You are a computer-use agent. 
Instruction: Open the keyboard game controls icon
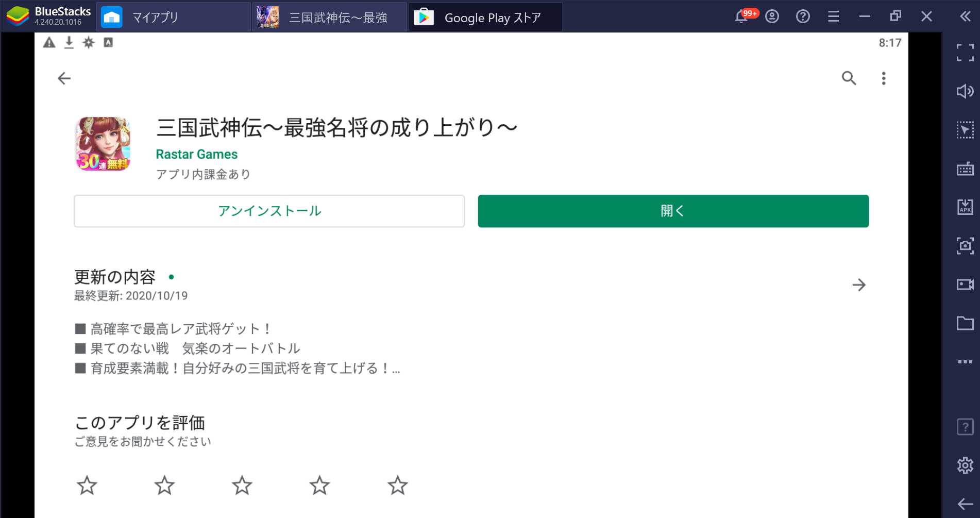coord(965,169)
